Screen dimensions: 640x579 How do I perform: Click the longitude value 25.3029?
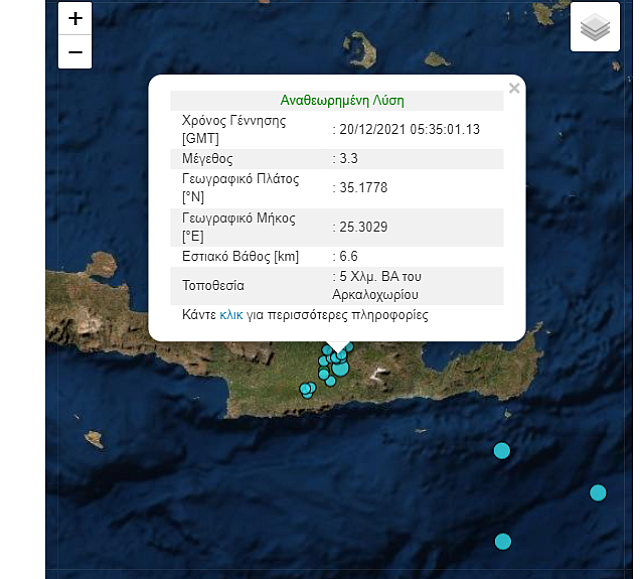(362, 227)
